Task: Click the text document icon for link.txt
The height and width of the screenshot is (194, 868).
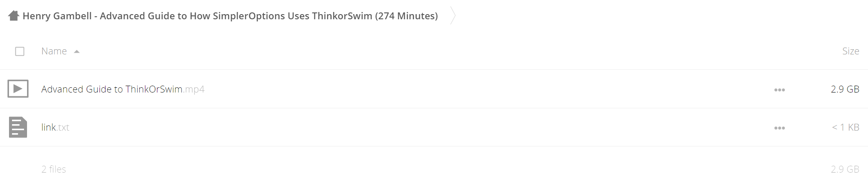Action: [18, 127]
